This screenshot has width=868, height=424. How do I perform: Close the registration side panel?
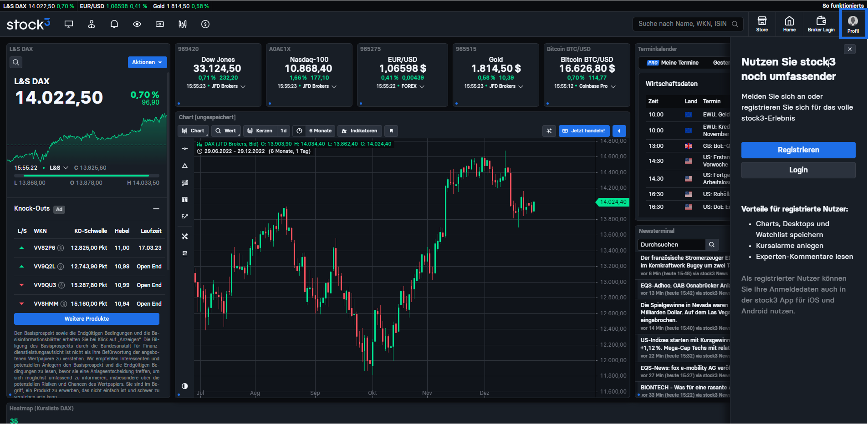pyautogui.click(x=849, y=49)
